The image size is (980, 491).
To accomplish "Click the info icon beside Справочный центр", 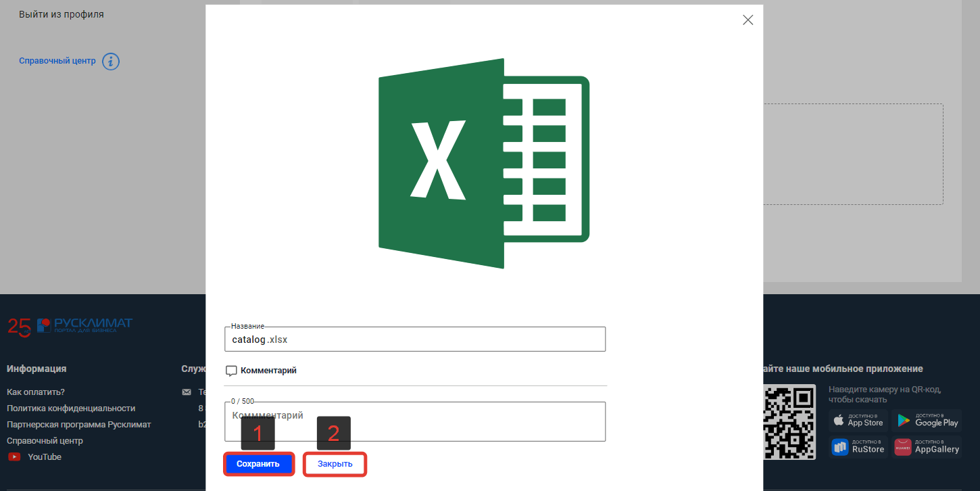I will (111, 62).
